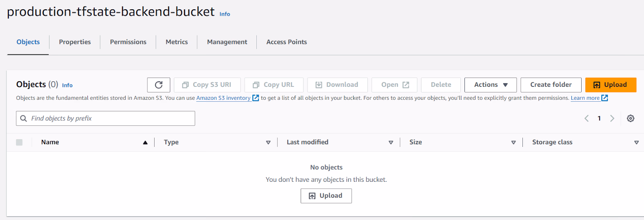Image resolution: width=644 pixels, height=220 pixels.
Task: Click page number 1 in pagination
Action: (599, 118)
